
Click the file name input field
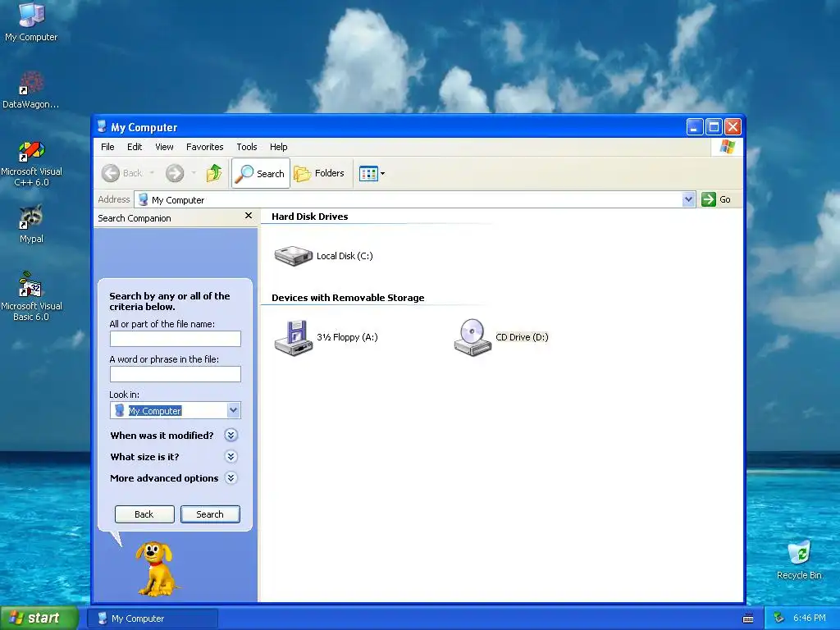coord(176,339)
